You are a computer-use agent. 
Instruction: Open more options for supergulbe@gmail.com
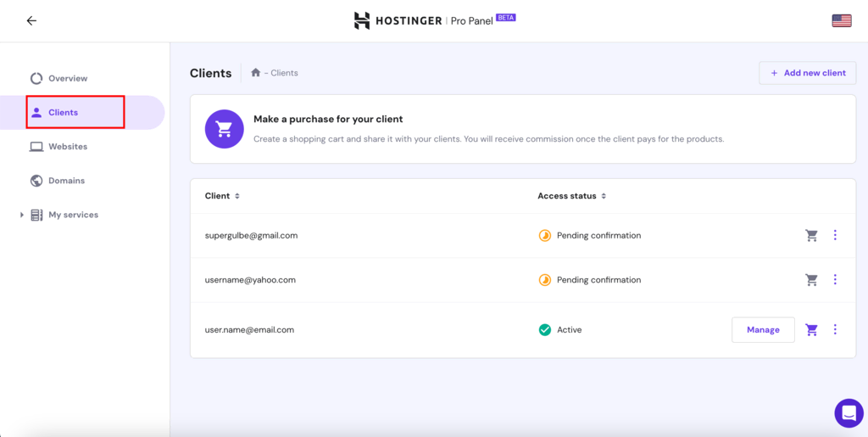coord(835,235)
